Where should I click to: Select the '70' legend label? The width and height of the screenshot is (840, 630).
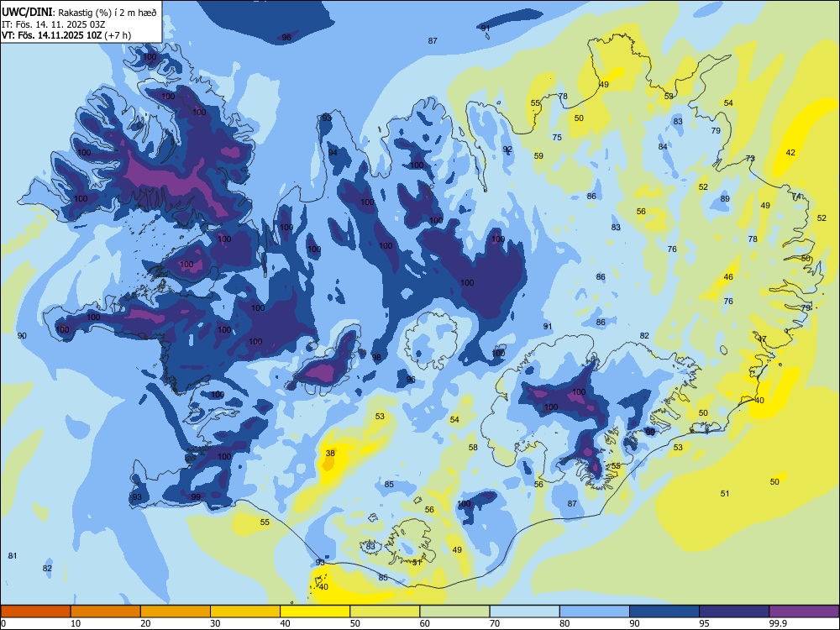(495, 623)
